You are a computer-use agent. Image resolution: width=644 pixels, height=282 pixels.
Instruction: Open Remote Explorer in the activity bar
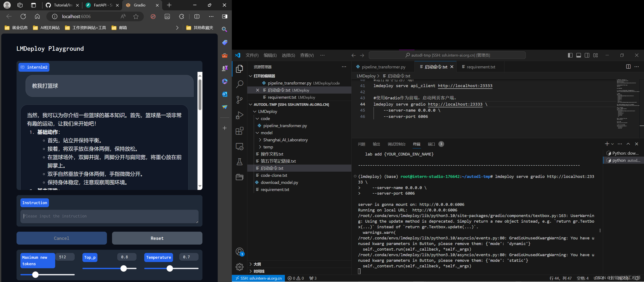pos(240,146)
